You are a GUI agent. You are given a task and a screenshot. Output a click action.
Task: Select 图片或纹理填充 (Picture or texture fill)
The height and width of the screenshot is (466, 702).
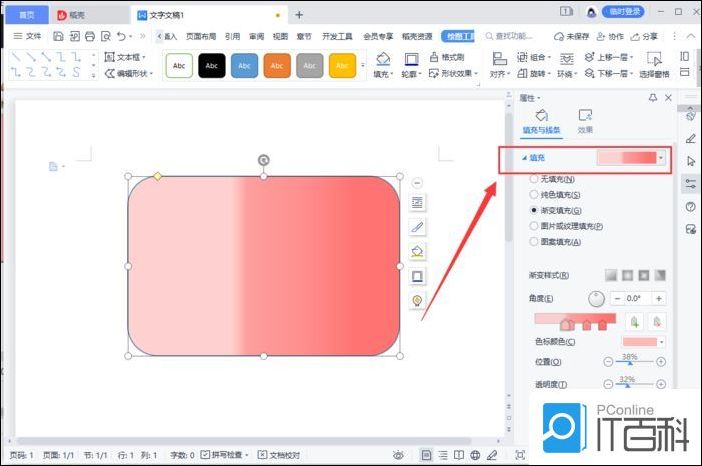534,226
